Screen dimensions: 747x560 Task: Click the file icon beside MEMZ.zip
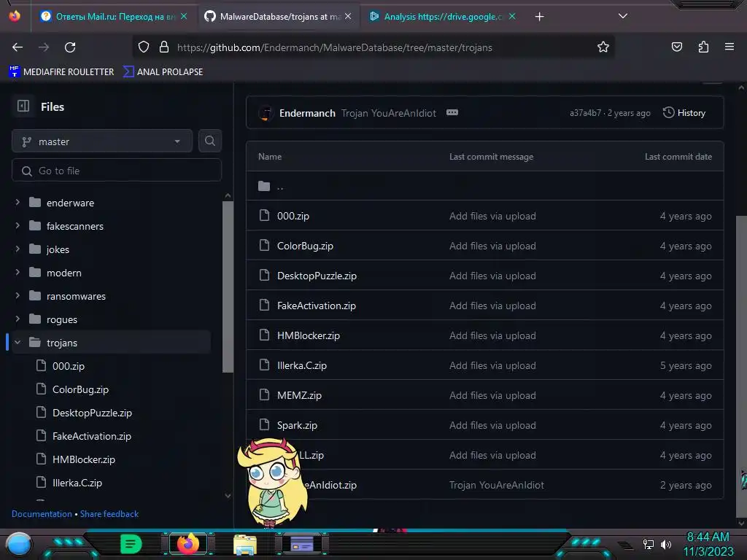264,394
